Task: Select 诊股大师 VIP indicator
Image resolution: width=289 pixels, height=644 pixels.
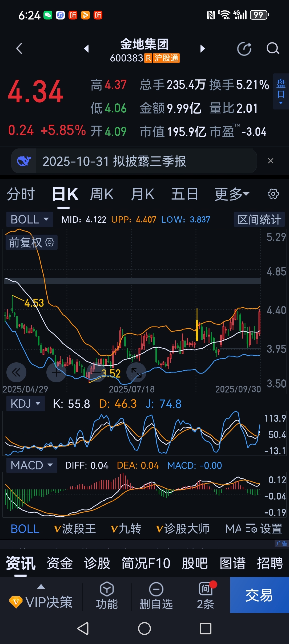Action: point(183,529)
